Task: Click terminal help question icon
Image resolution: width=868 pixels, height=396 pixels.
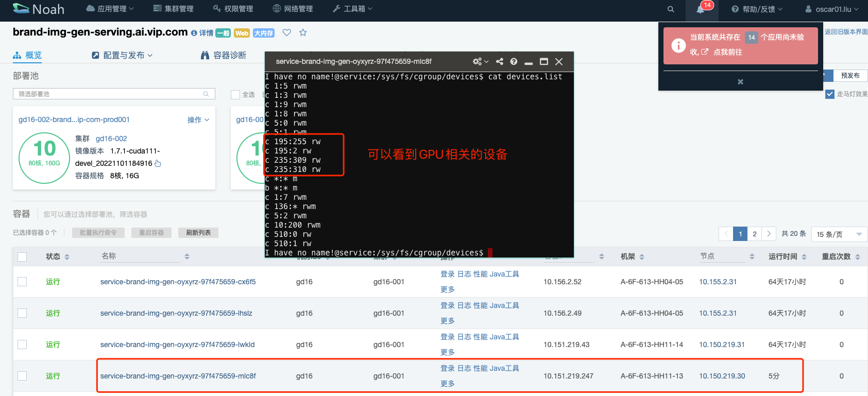Action: pyautogui.click(x=514, y=61)
